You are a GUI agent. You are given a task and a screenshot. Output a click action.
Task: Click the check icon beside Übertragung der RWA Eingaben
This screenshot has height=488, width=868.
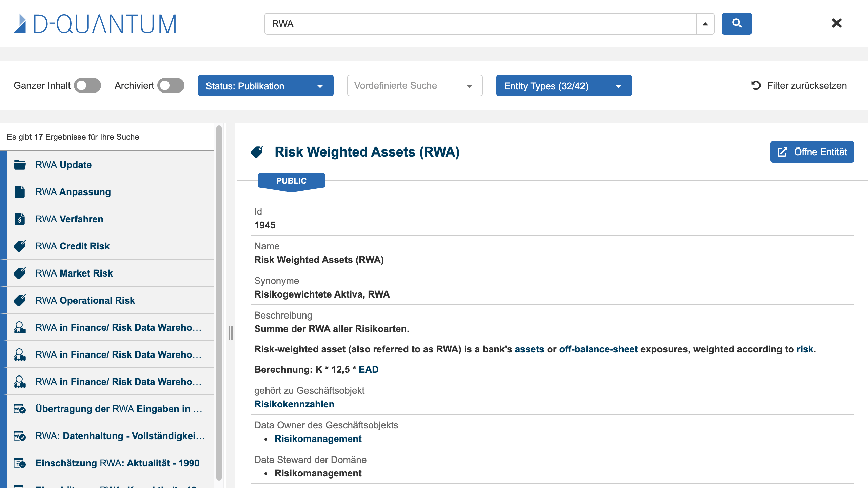[20, 409]
